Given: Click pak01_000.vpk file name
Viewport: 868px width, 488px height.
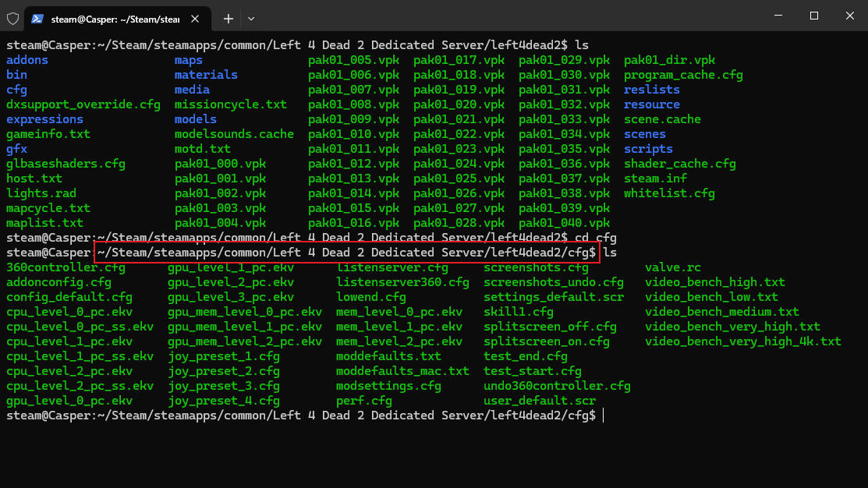Looking at the screenshot, I should [x=221, y=164].
